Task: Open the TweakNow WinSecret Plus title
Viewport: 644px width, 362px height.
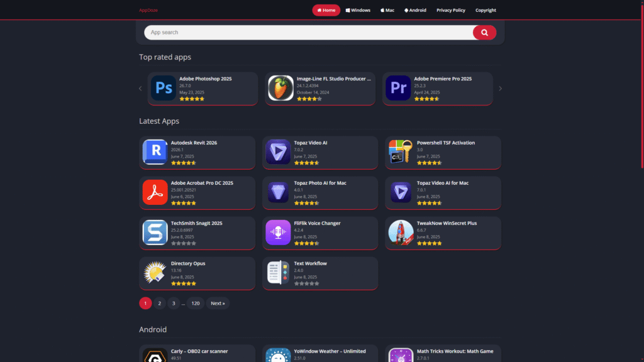Action: click(x=447, y=223)
